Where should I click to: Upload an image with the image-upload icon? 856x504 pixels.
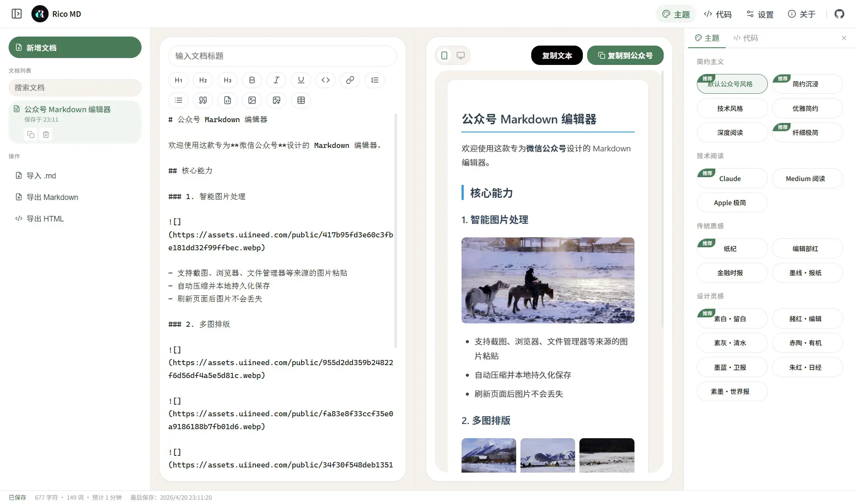277,100
